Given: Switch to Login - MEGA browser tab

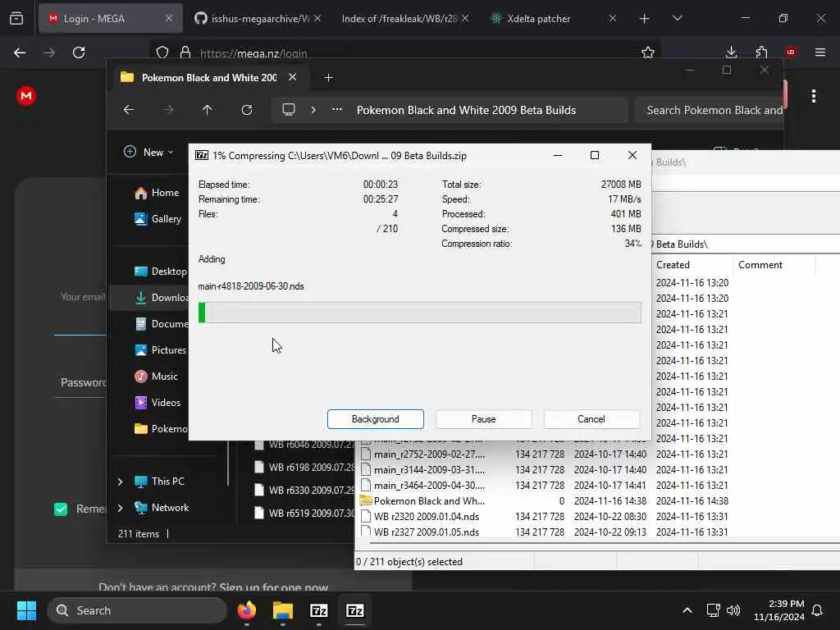Looking at the screenshot, I should (x=111, y=19).
